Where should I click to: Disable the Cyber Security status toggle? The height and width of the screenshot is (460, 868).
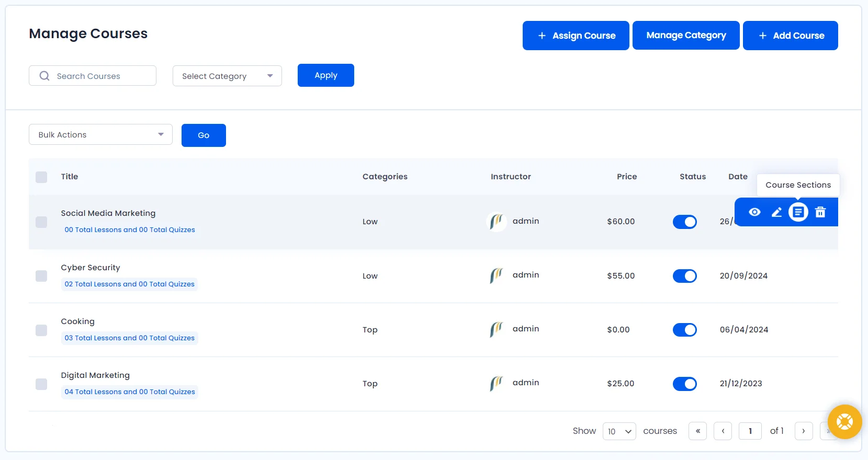point(684,276)
